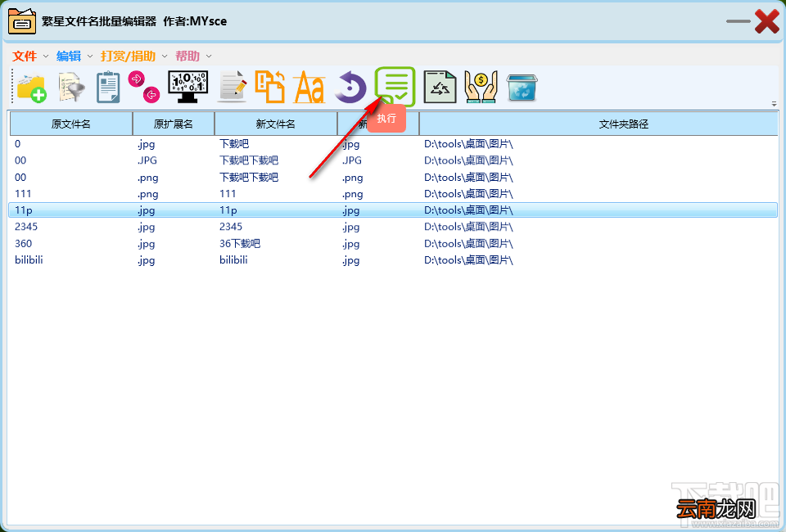
Task: Click the pink swap arrows icon
Action: [x=144, y=87]
